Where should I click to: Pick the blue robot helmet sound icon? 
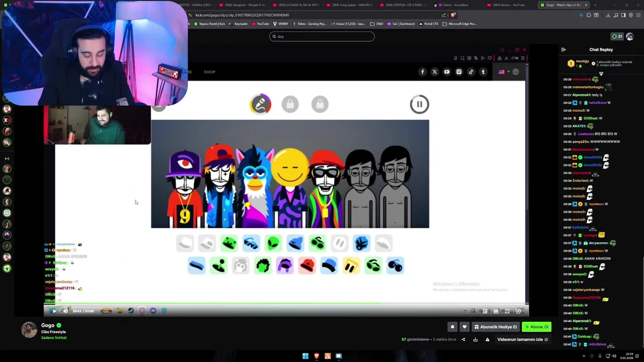click(362, 243)
